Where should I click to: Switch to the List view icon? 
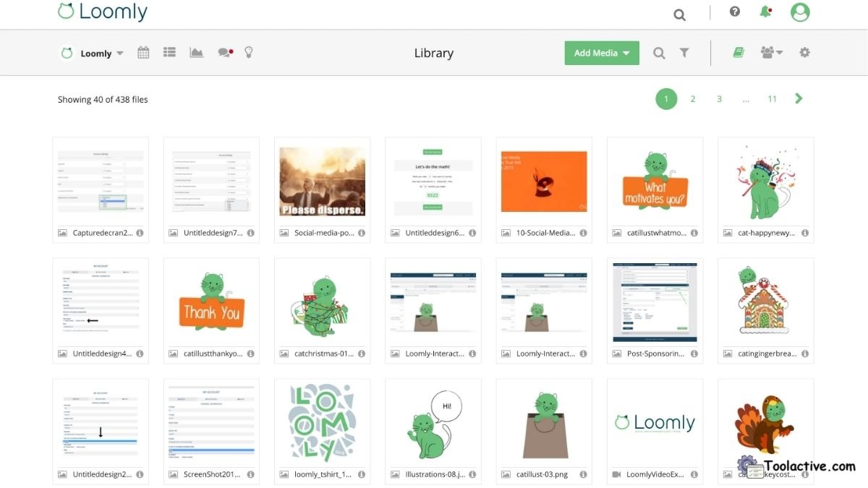click(169, 52)
